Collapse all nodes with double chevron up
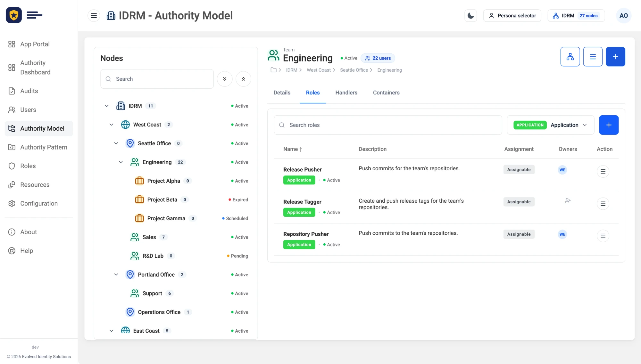This screenshot has width=641, height=364. point(243,79)
